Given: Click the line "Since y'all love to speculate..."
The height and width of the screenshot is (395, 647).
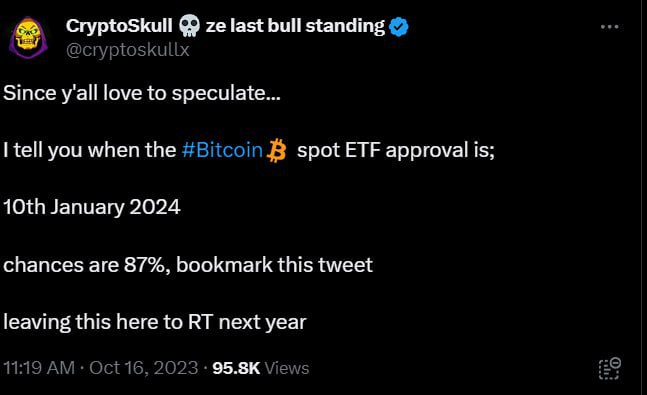Looking at the screenshot, I should tap(142, 93).
